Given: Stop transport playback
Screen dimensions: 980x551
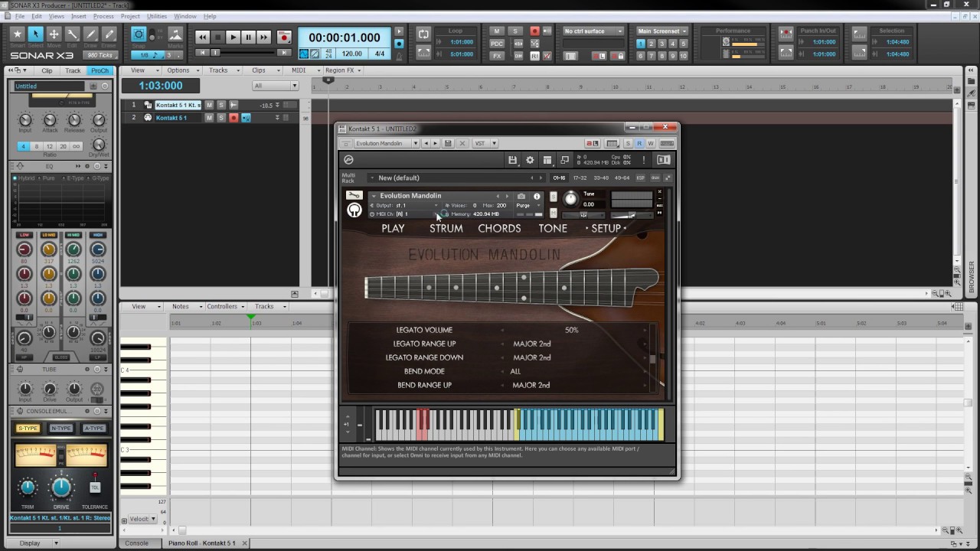Looking at the screenshot, I should tap(217, 37).
